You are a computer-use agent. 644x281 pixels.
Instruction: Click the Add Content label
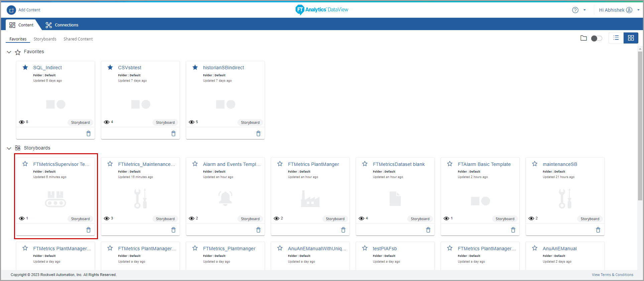(x=29, y=10)
